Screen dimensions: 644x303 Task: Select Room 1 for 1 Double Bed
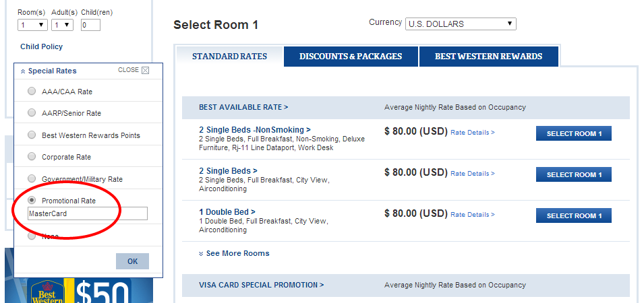coord(574,215)
